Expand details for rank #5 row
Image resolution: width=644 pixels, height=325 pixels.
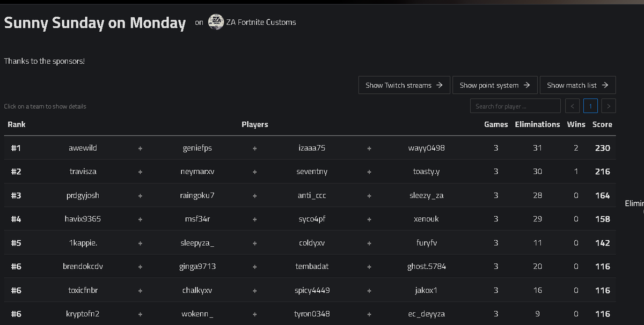click(x=310, y=243)
